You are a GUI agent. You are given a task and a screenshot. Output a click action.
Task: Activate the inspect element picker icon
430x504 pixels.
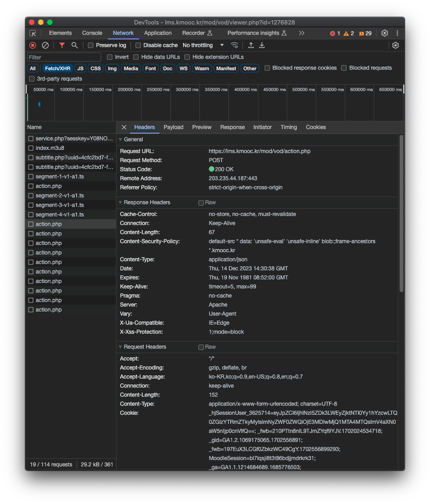point(33,33)
